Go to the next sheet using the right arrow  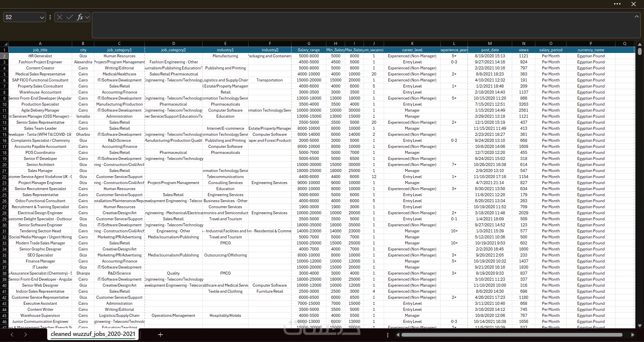(x=25, y=335)
